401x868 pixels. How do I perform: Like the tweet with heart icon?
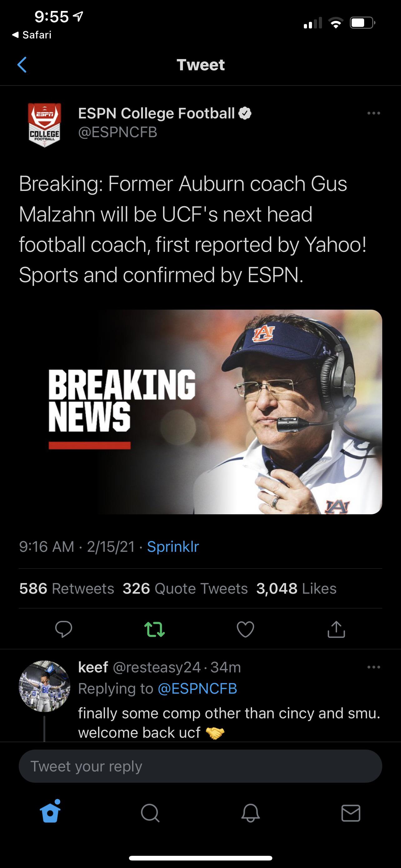point(245,629)
